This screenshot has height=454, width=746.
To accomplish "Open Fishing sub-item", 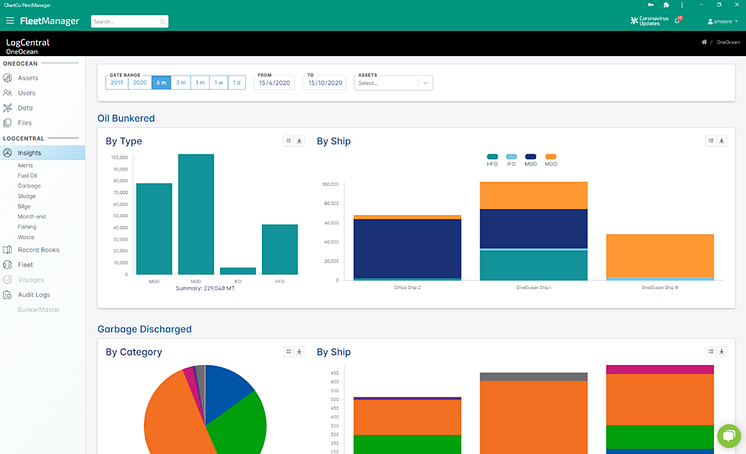I will coord(27,227).
